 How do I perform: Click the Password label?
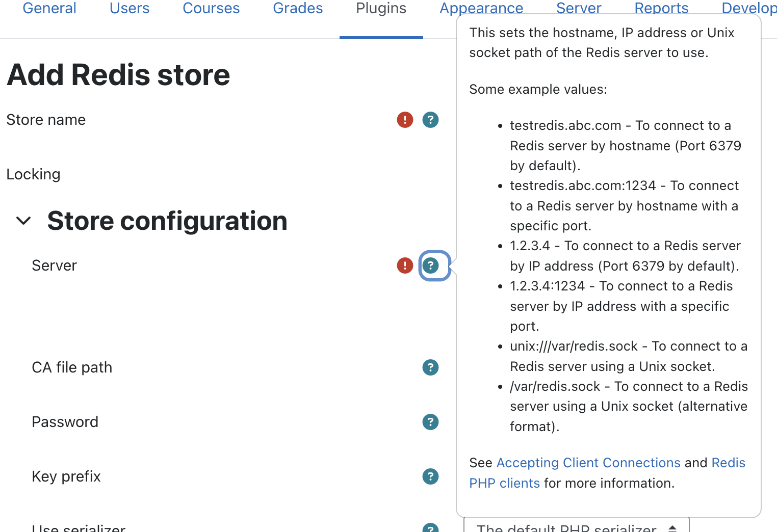(65, 422)
